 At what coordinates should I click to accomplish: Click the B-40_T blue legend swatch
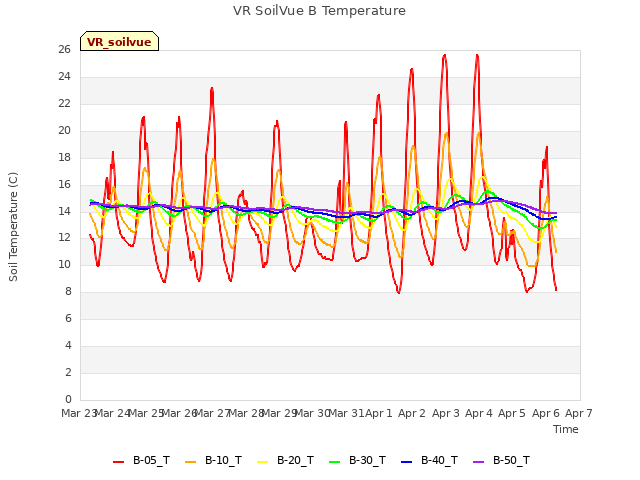click(x=407, y=462)
